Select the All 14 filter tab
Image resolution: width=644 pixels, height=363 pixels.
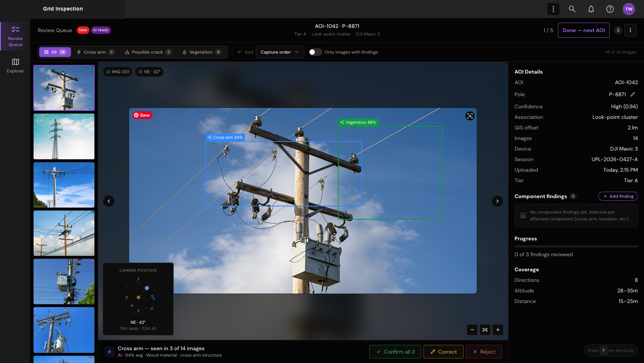[55, 52]
